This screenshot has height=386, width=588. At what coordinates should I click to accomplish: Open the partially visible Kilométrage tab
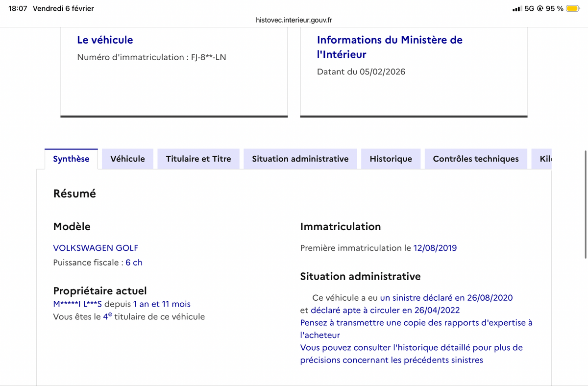[542, 159]
